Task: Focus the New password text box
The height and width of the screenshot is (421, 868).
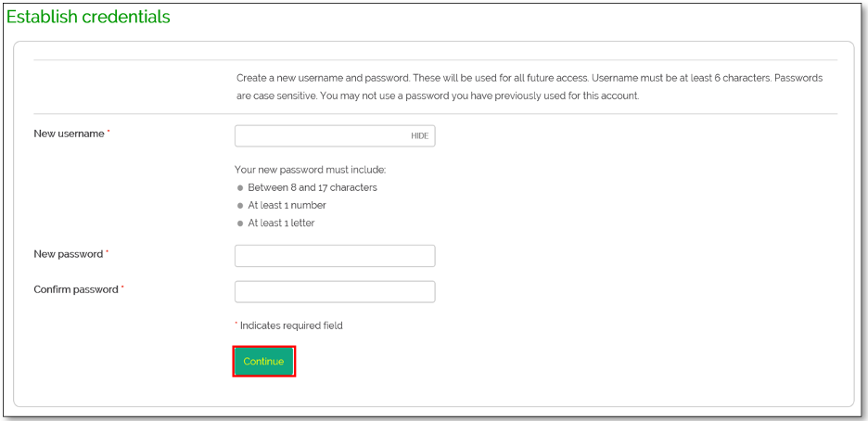Action: 335,256
